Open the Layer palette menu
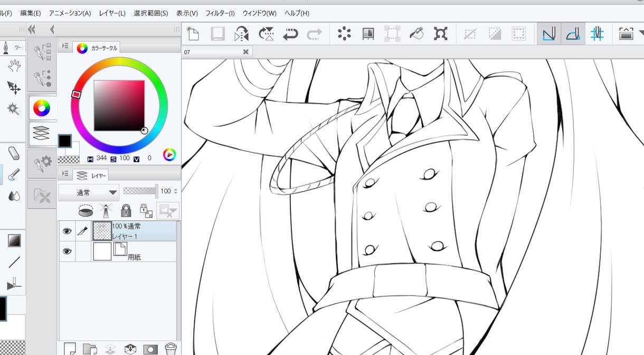The image size is (644, 355). pos(65,173)
